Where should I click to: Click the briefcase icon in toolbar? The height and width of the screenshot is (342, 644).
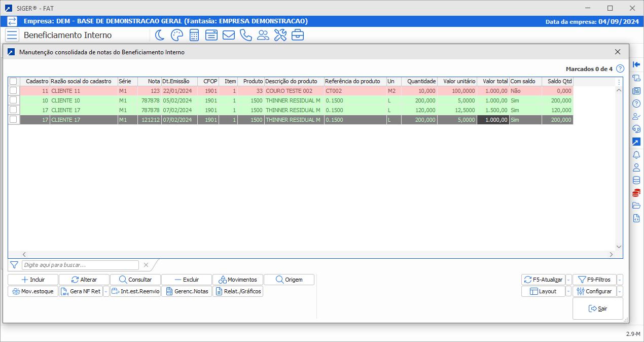297,35
